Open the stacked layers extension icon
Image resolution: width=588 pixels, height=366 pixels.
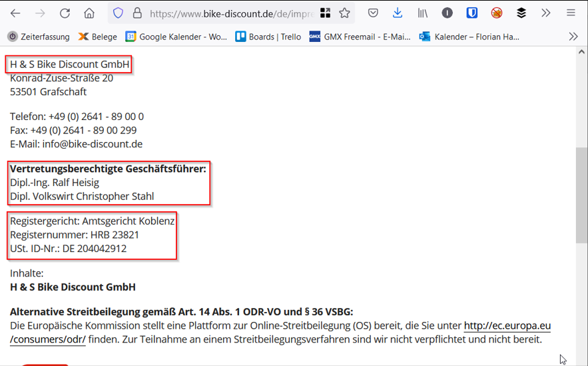[x=521, y=13]
